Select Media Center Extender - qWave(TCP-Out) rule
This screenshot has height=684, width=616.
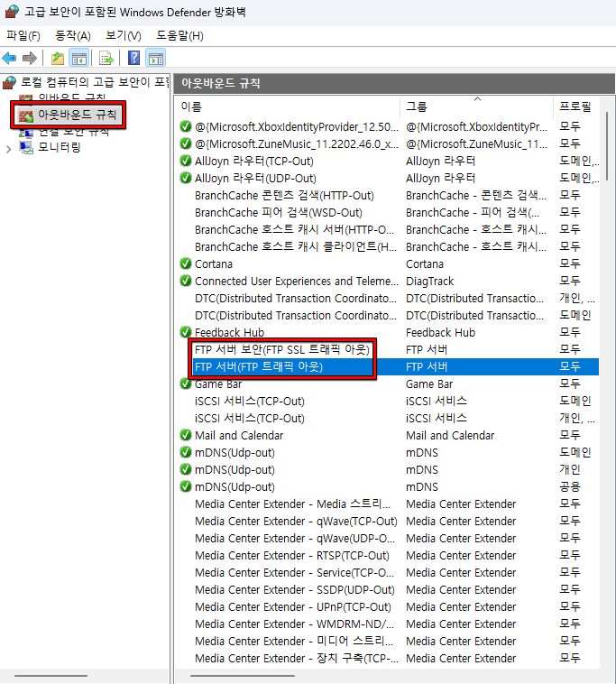click(x=296, y=522)
